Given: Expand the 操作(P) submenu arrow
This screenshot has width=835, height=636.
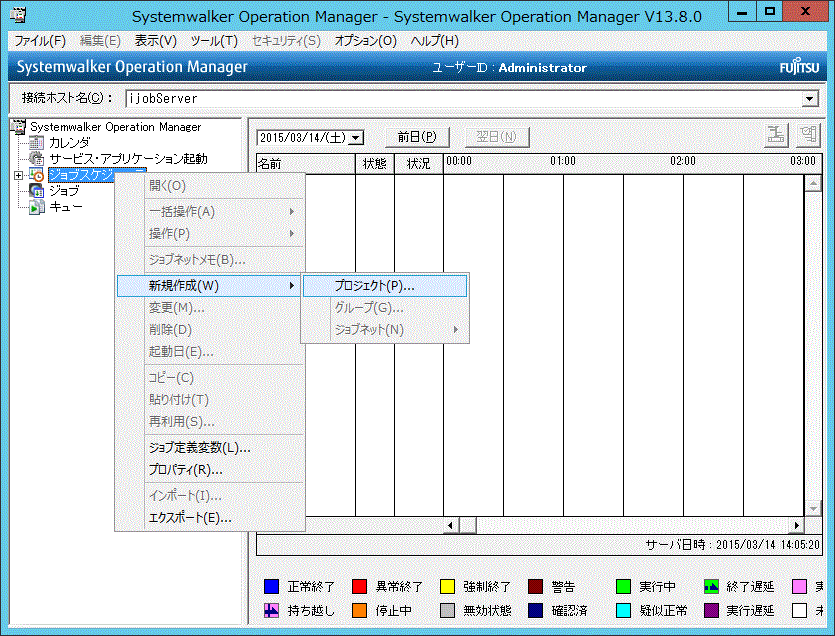Looking at the screenshot, I should coord(292,233).
